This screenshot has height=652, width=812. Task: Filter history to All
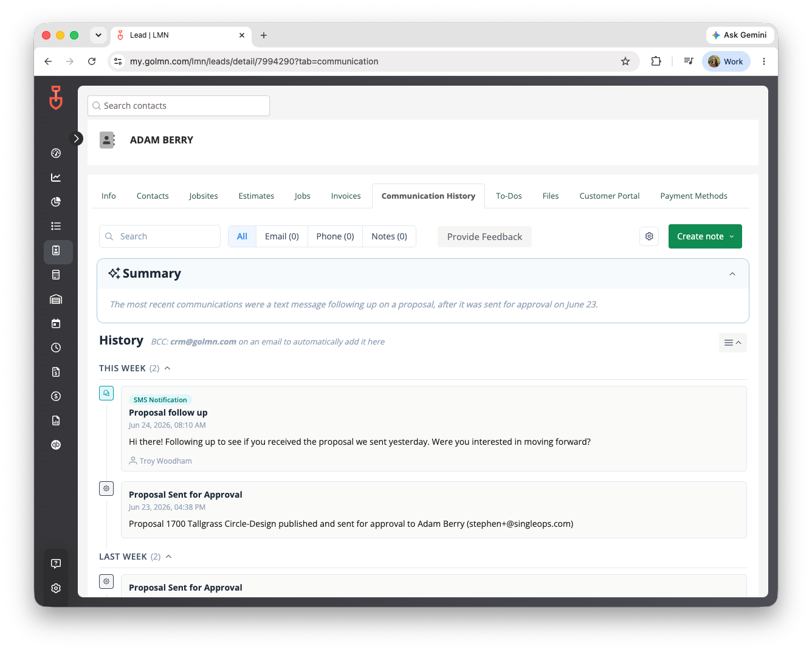pyautogui.click(x=242, y=236)
